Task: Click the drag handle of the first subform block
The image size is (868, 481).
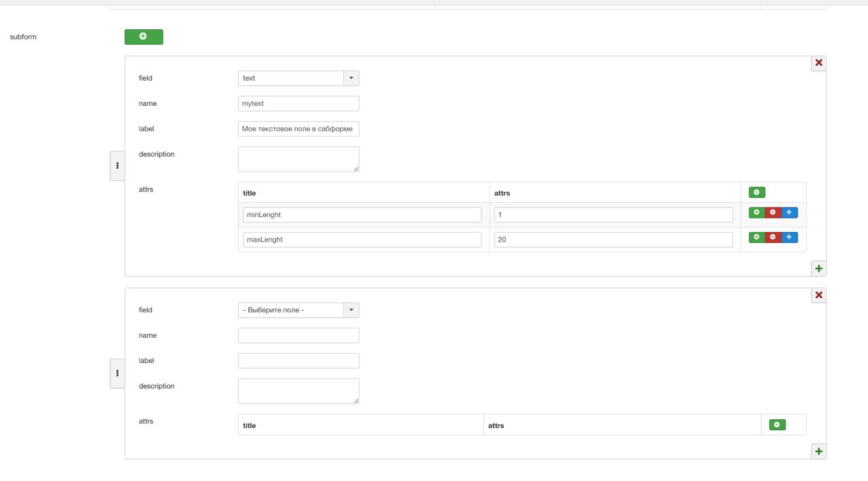Action: click(x=117, y=166)
